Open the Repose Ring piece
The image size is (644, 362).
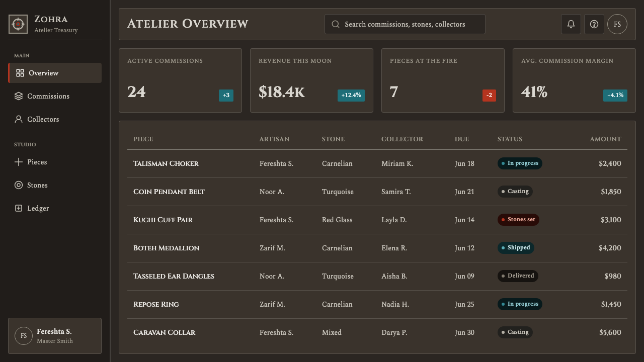pyautogui.click(x=156, y=304)
